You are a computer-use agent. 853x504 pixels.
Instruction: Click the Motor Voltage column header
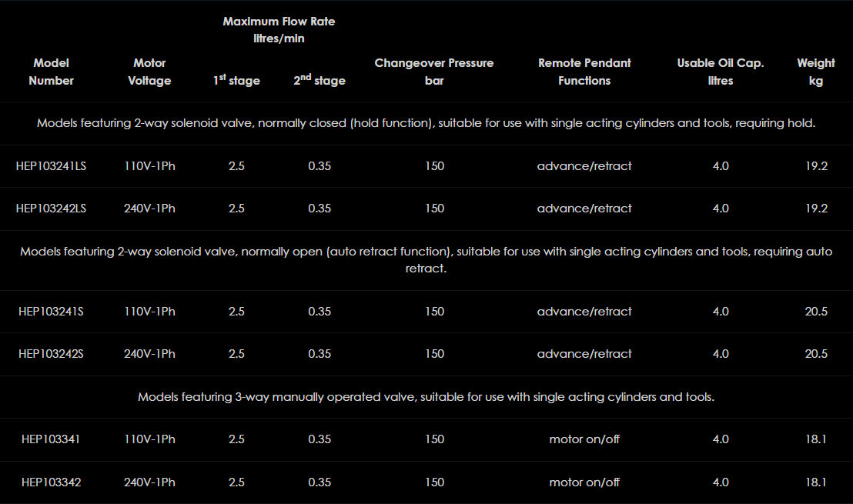pyautogui.click(x=149, y=72)
